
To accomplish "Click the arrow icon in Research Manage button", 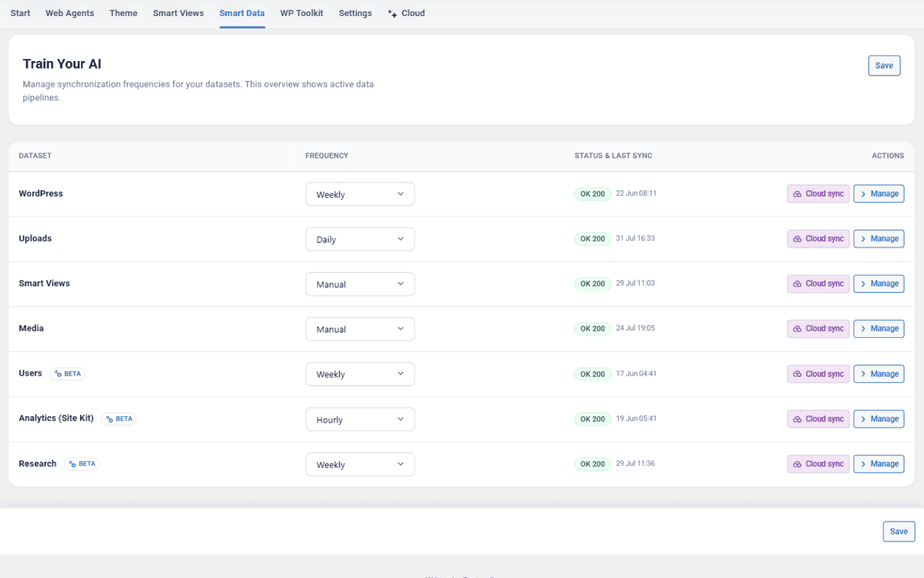I will point(863,464).
